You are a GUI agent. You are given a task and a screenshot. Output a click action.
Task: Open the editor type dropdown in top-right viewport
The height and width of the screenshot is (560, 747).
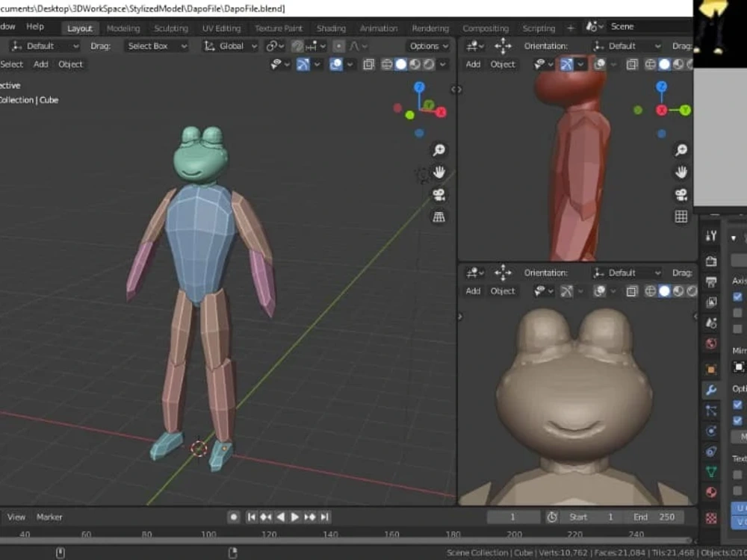[x=475, y=46]
